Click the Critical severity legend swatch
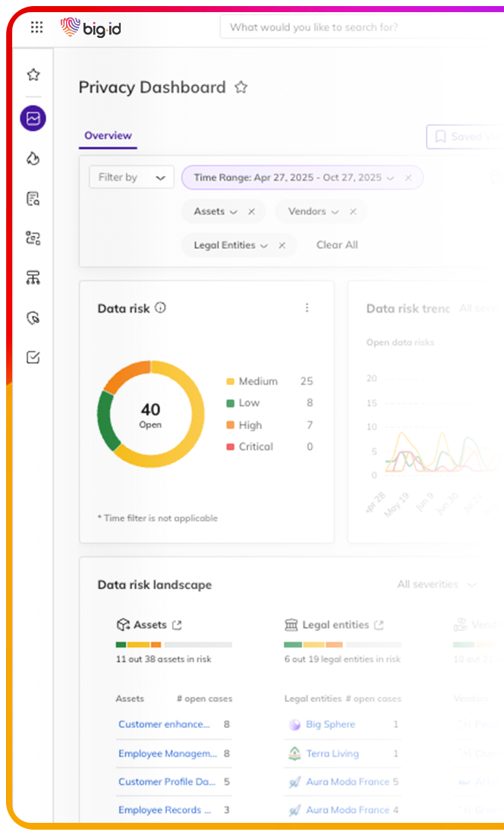The height and width of the screenshot is (835, 504). click(231, 447)
